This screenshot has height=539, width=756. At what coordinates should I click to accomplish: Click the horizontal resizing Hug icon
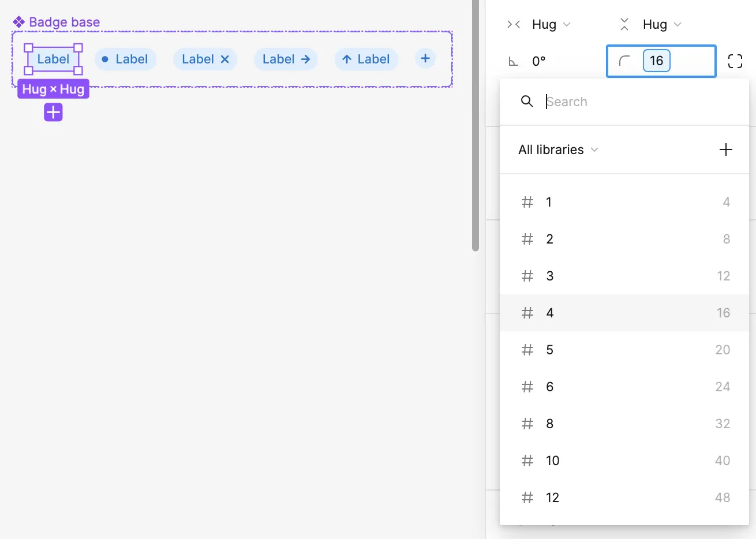coord(513,24)
